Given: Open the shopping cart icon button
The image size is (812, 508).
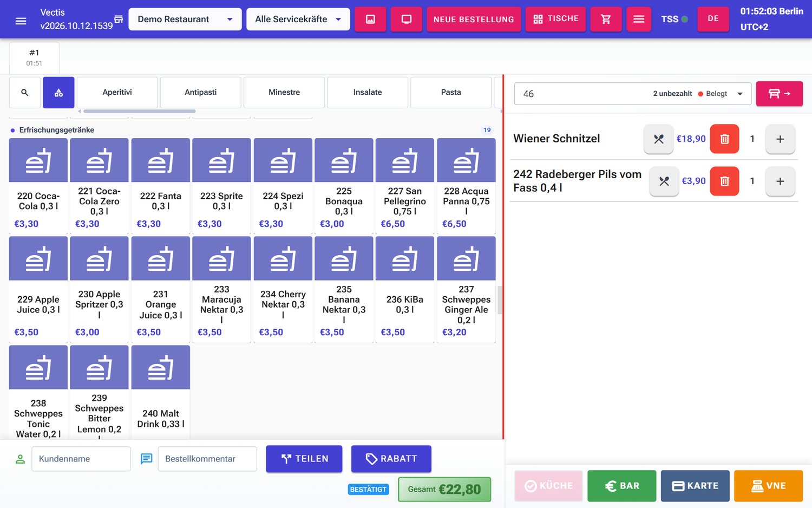Looking at the screenshot, I should pyautogui.click(x=606, y=19).
